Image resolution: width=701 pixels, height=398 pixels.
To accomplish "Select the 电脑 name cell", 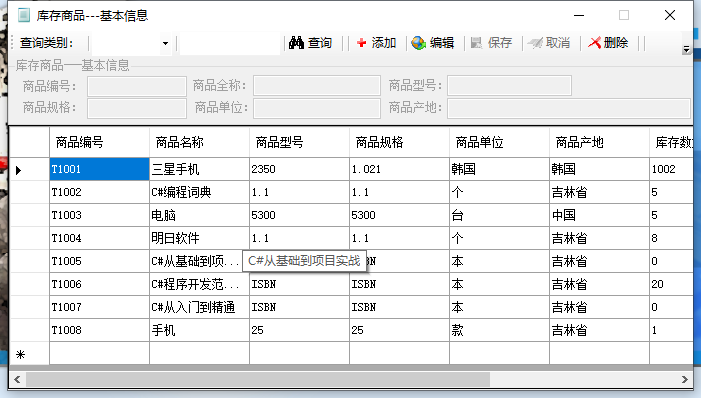I will [x=199, y=215].
